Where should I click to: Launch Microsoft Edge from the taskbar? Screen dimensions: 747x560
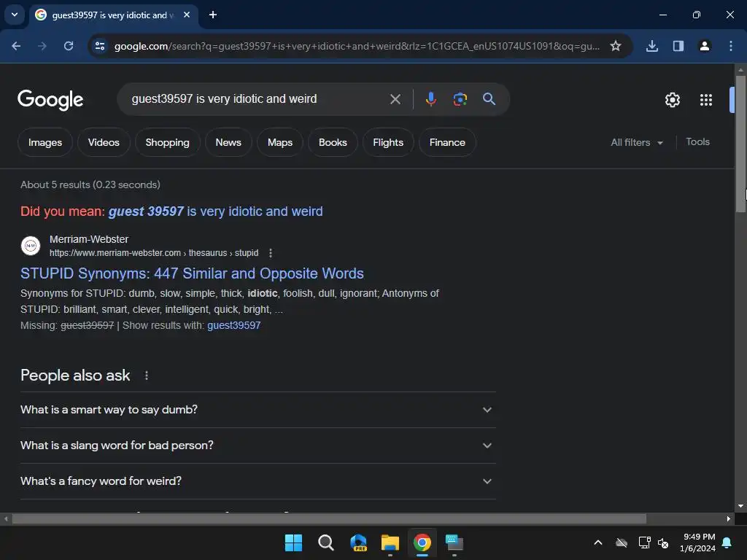tap(358, 542)
